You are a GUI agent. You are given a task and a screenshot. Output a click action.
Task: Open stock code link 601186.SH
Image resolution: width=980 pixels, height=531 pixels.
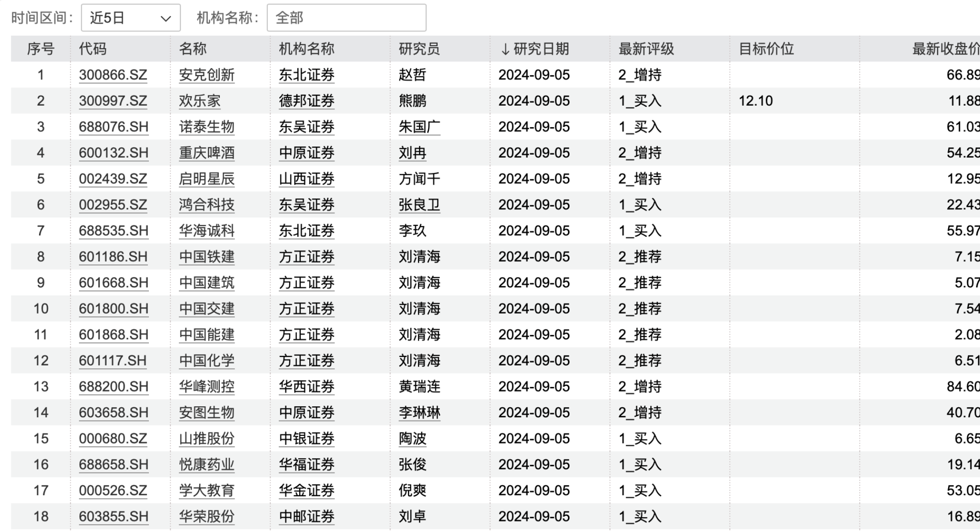tap(113, 257)
